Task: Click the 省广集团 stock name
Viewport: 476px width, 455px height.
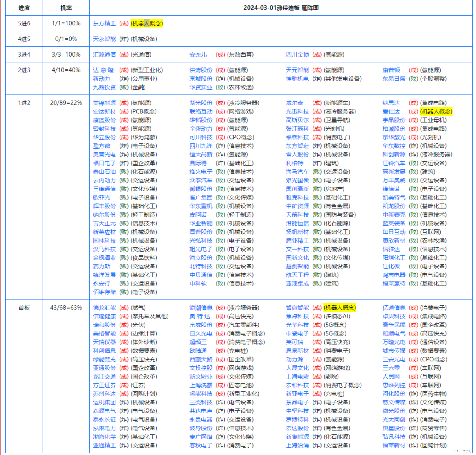Action: (201, 197)
